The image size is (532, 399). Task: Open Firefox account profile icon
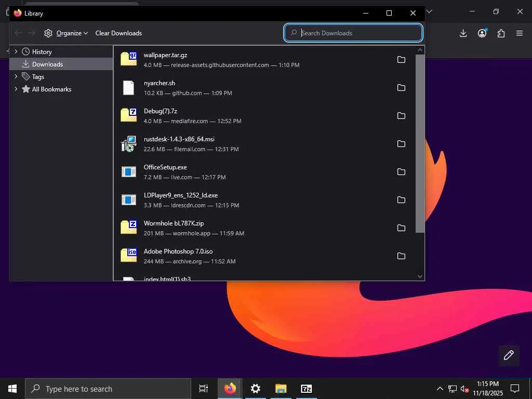(482, 33)
